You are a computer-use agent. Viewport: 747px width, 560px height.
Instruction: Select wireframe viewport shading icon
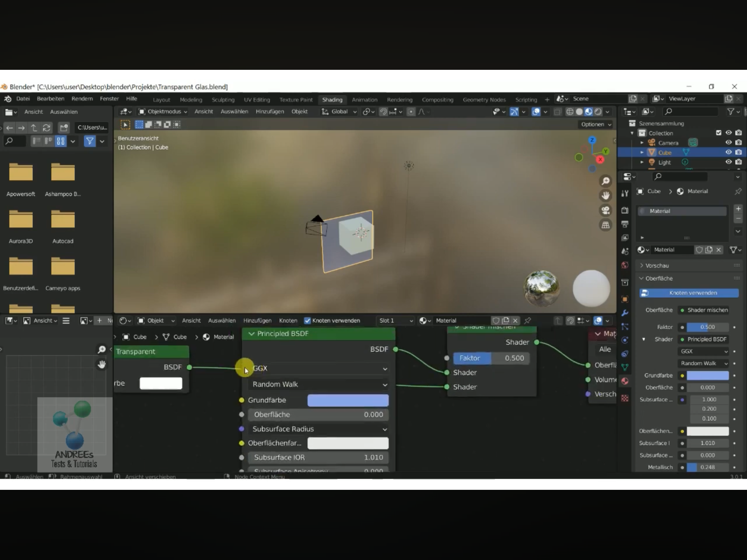tap(570, 112)
